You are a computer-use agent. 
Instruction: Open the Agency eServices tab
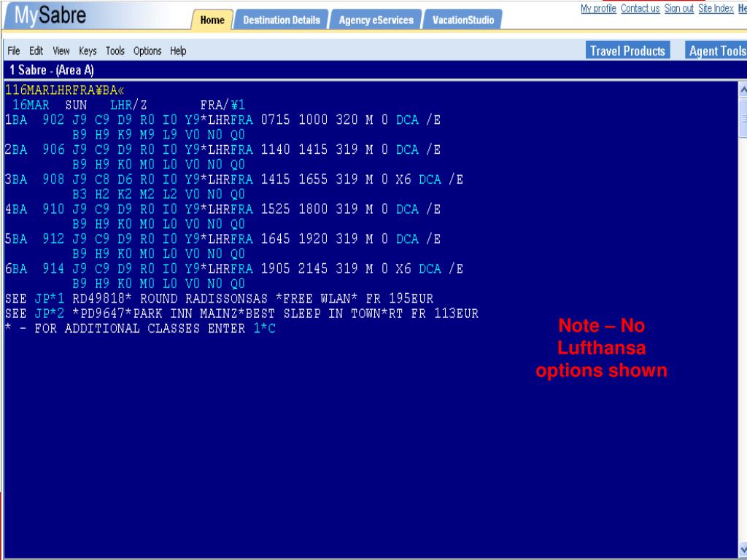point(376,20)
